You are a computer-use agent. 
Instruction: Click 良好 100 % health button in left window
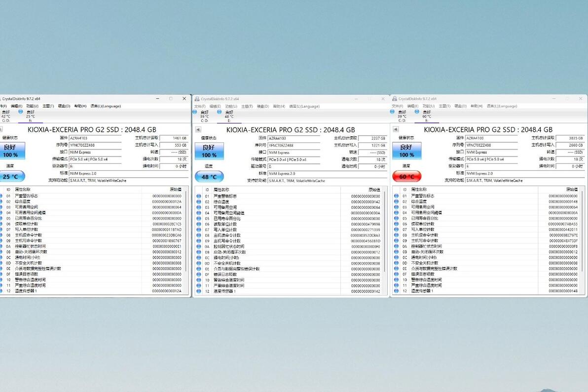click(12, 151)
